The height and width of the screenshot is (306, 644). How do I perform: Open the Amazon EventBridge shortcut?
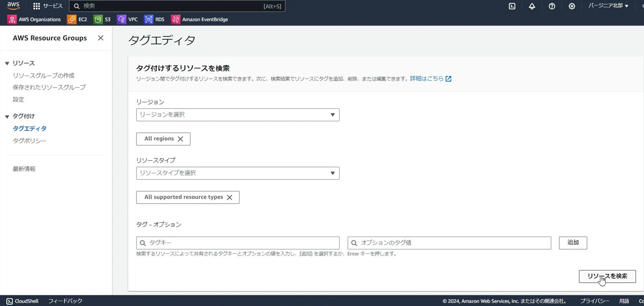pos(199,19)
